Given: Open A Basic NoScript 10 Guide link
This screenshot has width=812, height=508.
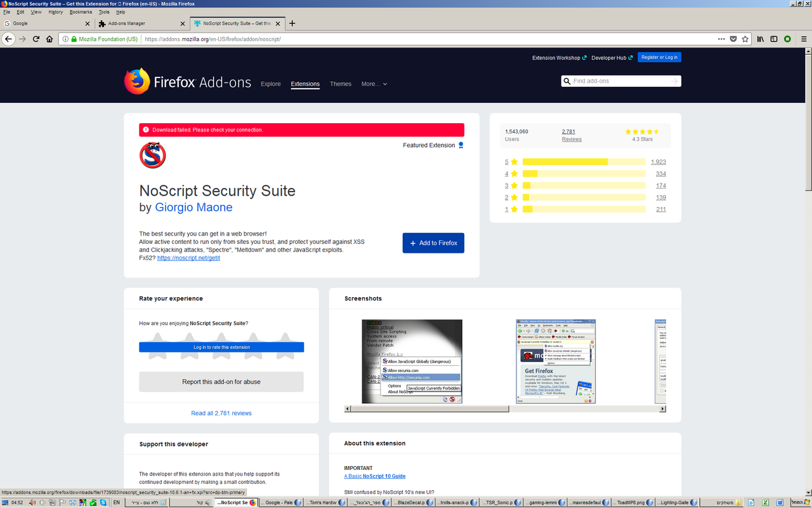Looking at the screenshot, I should coord(375,476).
